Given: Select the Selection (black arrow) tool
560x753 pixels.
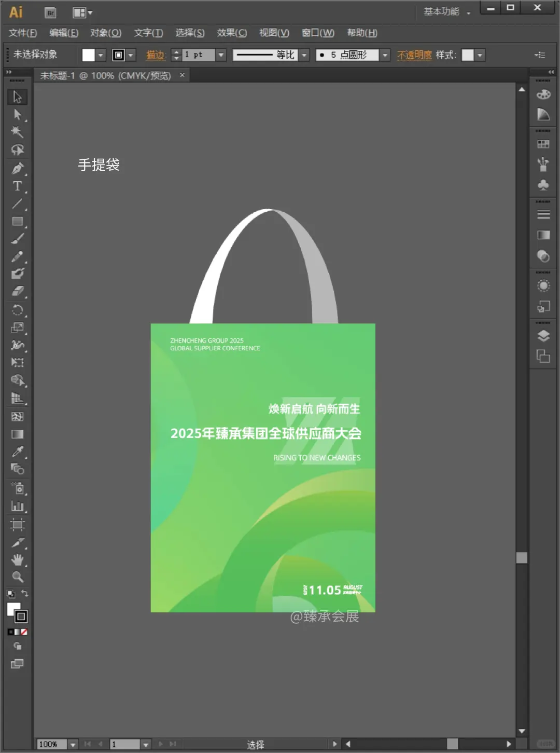Looking at the screenshot, I should click(x=17, y=97).
